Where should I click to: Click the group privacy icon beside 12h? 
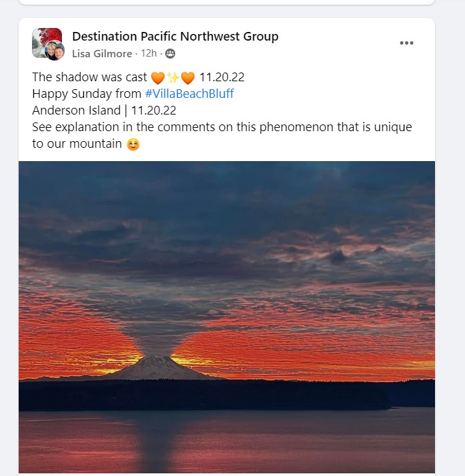[170, 54]
